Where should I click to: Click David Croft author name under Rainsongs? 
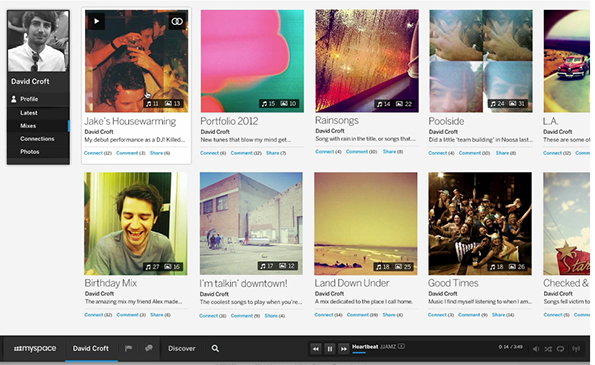(x=330, y=131)
